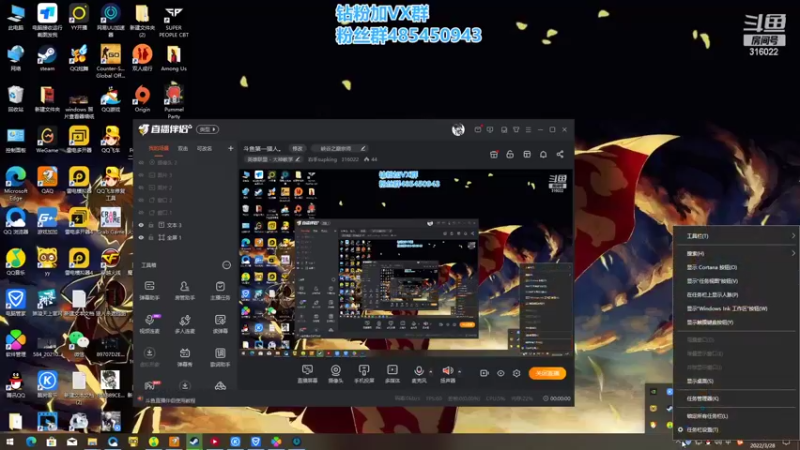
Task: Open the 弹幕秀 tool
Action: (185, 357)
